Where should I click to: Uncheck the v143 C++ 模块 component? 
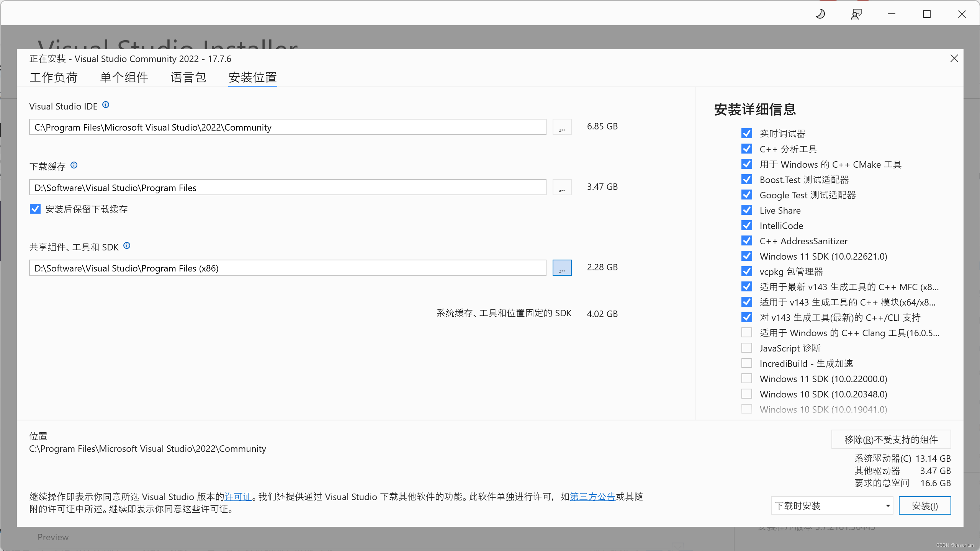746,302
